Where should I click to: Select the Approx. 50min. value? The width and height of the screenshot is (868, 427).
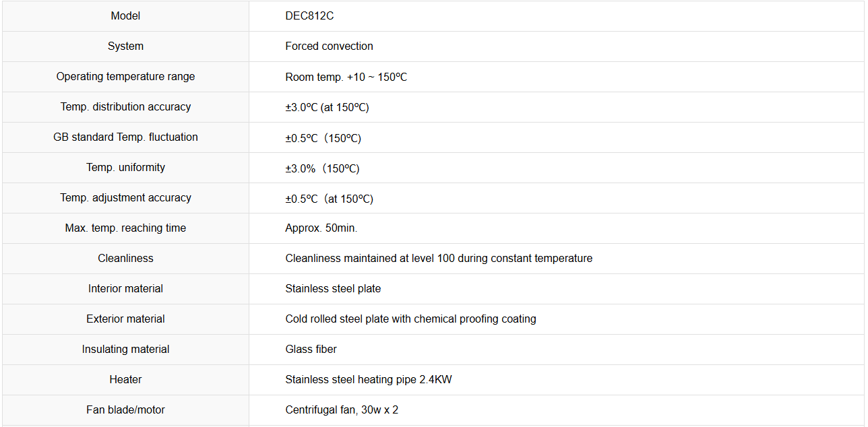[x=321, y=228]
